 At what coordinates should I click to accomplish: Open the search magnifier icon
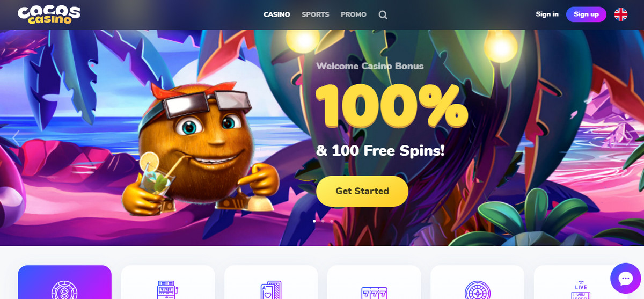(x=383, y=15)
